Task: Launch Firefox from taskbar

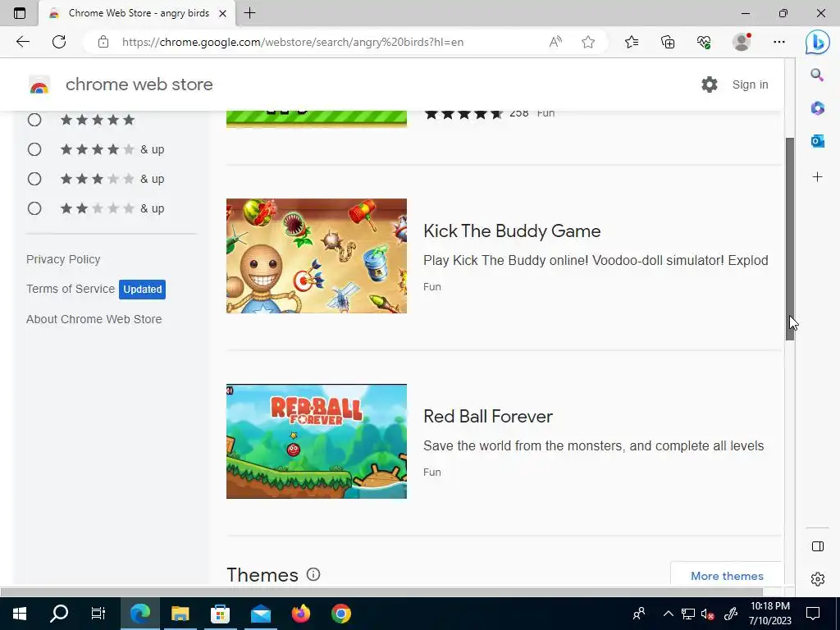Action: 300,614
